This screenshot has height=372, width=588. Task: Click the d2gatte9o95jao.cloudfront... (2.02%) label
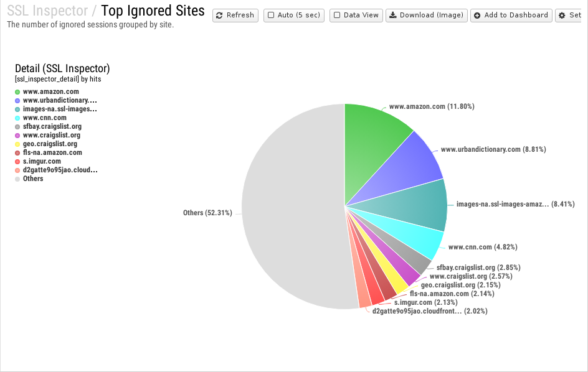pyautogui.click(x=430, y=311)
